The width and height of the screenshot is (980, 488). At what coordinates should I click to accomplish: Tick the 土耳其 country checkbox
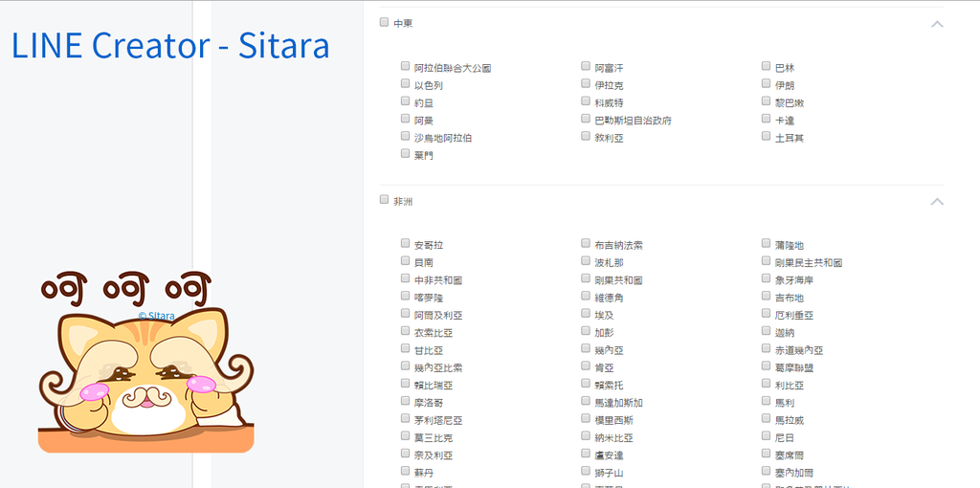click(767, 137)
